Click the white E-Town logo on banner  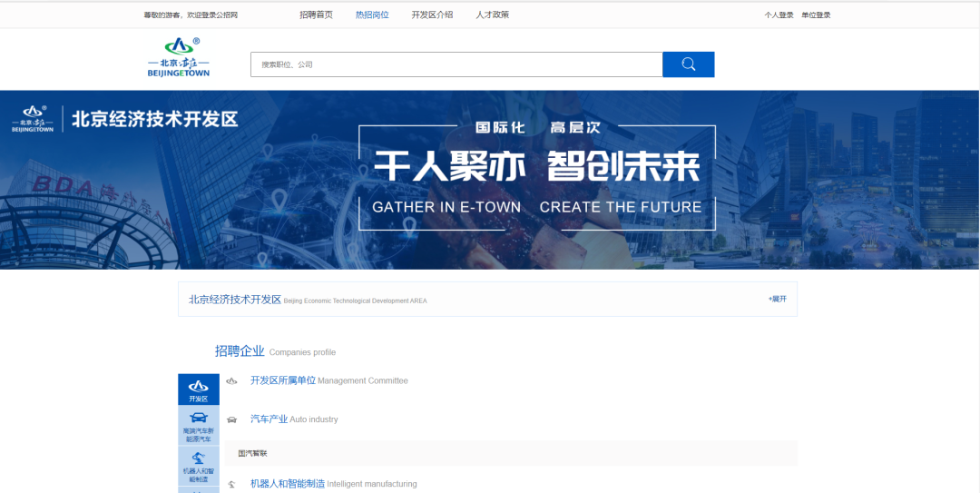(x=33, y=119)
